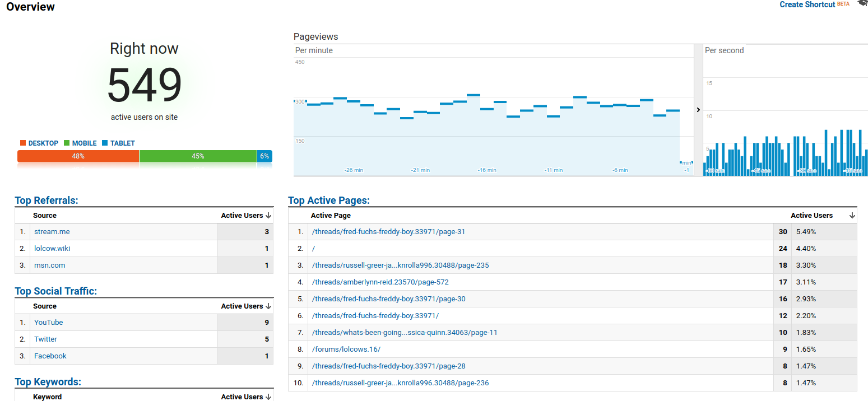Select Facebook social source
The height and width of the screenshot is (401, 868).
click(x=50, y=356)
